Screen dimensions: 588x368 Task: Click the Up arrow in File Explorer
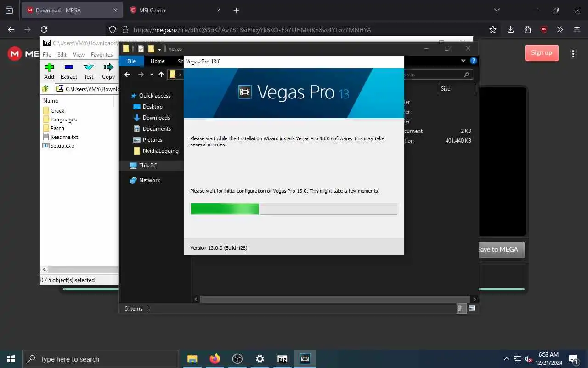[161, 75]
